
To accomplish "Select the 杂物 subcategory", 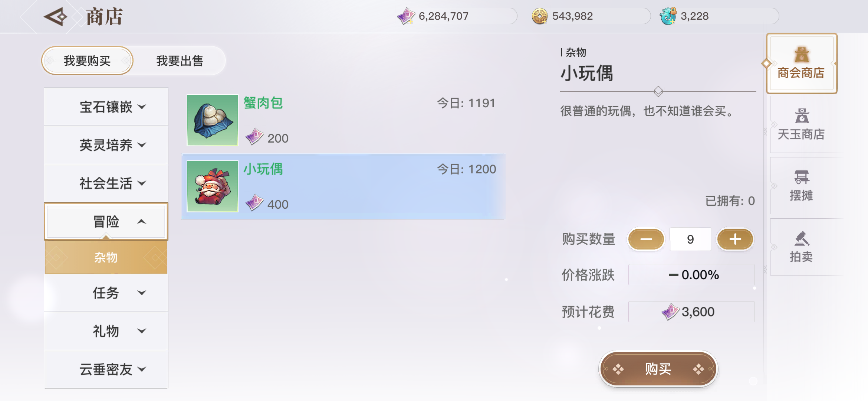I will click(106, 257).
